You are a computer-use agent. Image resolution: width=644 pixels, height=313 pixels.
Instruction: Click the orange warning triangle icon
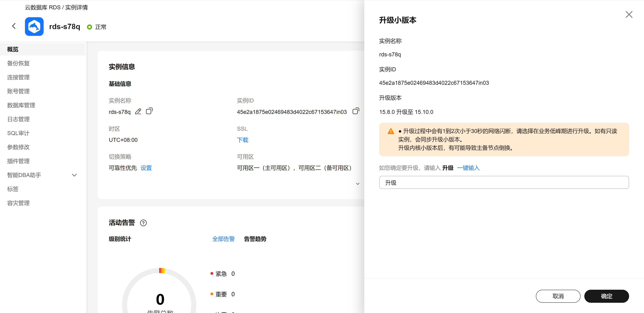pyautogui.click(x=391, y=131)
